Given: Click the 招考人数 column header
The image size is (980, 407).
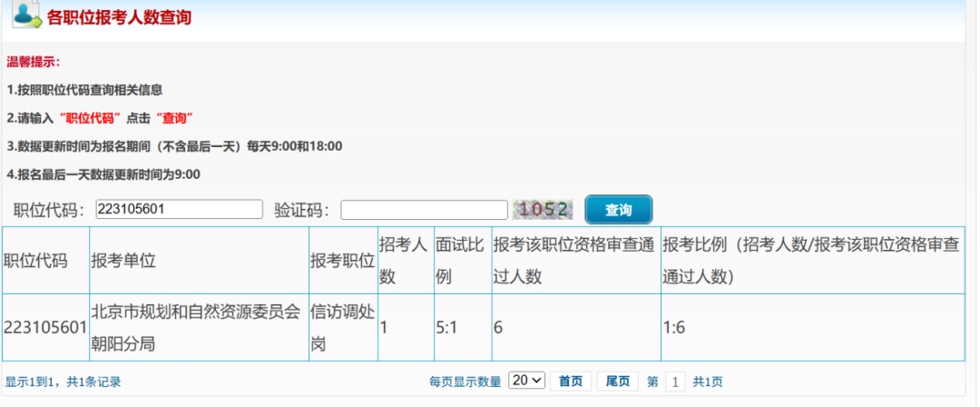Looking at the screenshot, I should (x=402, y=261).
